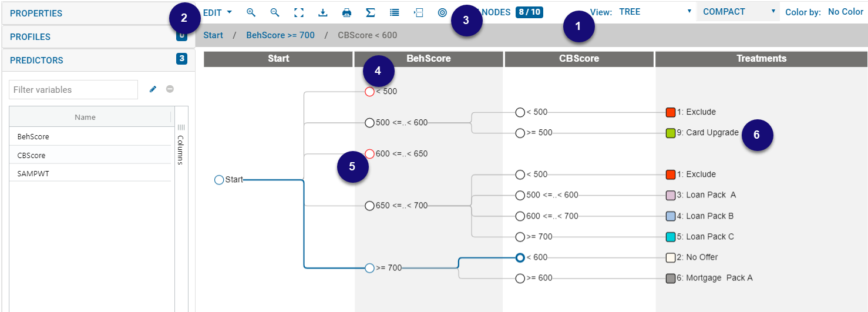Click the green Card Upgrade color swatch
Screen dimensions: 868x312
671,133
